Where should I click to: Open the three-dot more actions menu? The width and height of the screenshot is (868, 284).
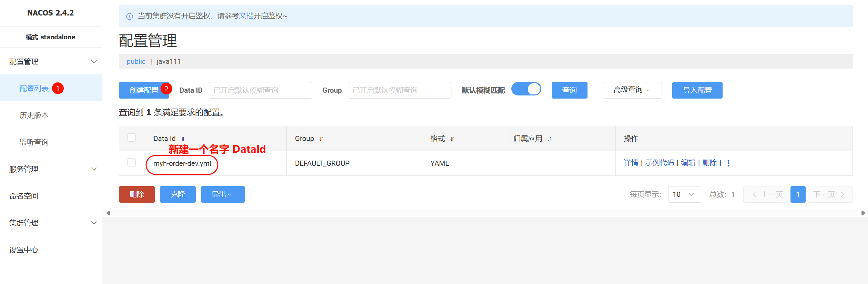(x=728, y=163)
